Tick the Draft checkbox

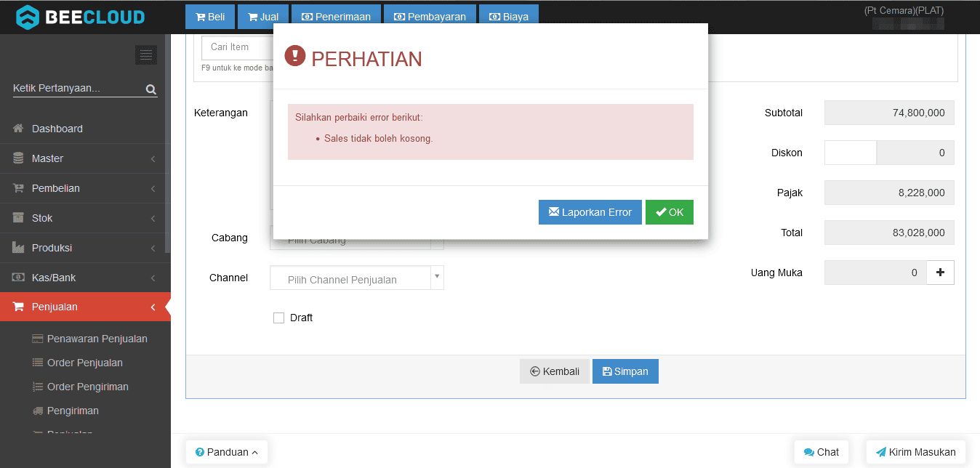278,318
